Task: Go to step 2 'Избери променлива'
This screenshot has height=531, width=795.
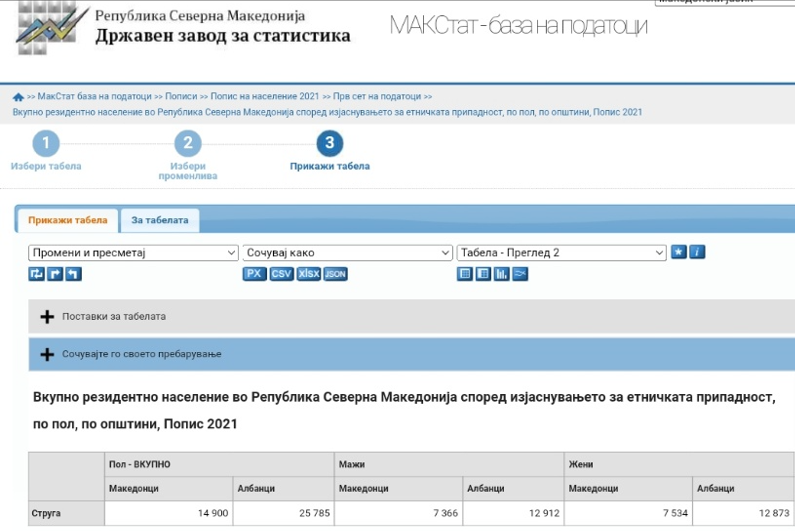Action: [187, 145]
